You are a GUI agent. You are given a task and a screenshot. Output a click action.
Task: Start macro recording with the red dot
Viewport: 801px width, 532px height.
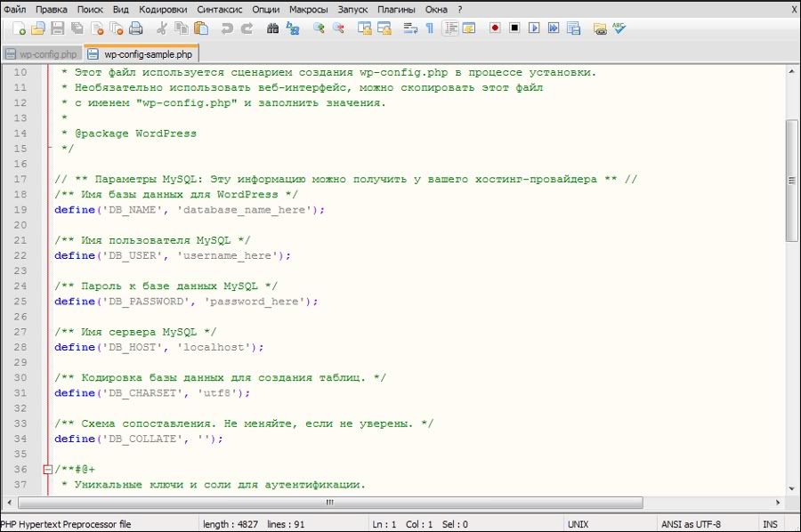[x=495, y=28]
